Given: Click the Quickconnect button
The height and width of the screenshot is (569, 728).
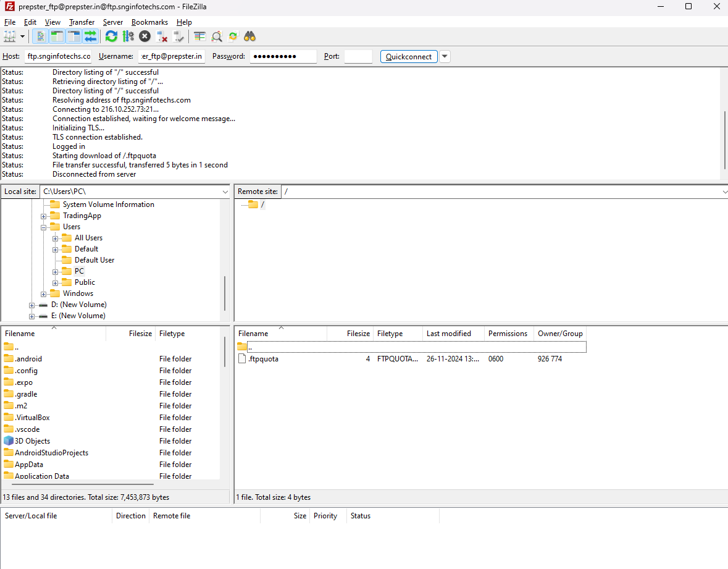Looking at the screenshot, I should pyautogui.click(x=409, y=56).
